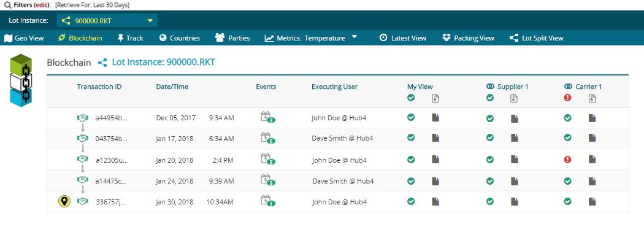Click the blockchain cubes logo

tap(21, 80)
